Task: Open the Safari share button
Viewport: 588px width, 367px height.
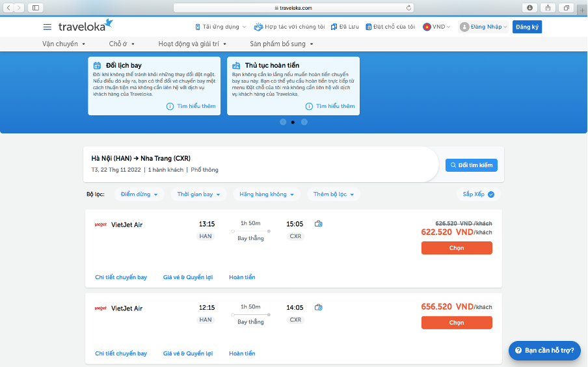Action: pos(548,8)
